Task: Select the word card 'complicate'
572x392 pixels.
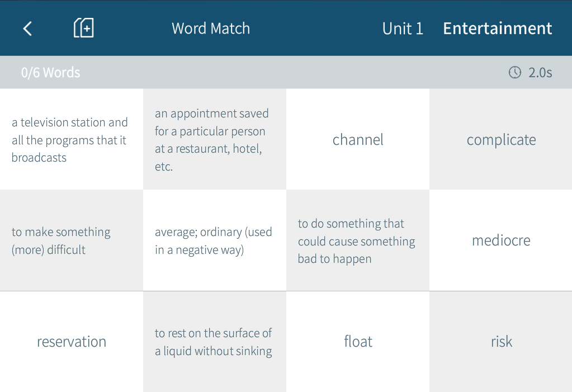Action: point(501,139)
